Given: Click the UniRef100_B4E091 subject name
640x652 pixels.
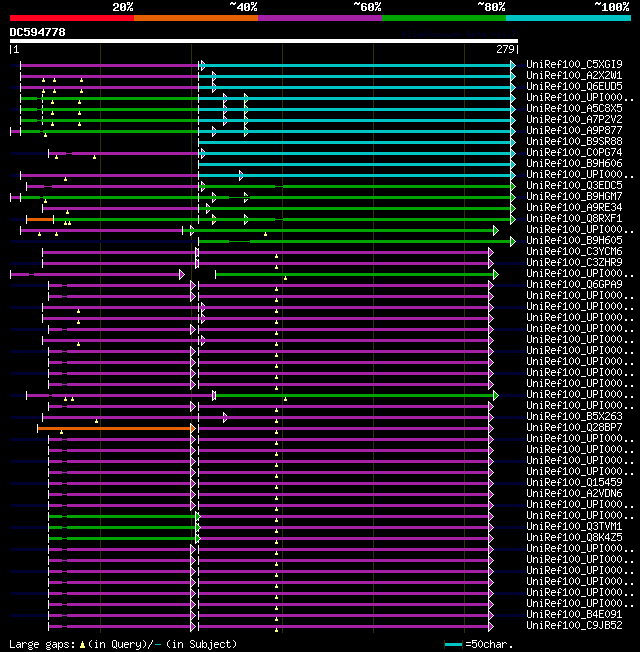Looking at the screenshot, I should [574, 615].
